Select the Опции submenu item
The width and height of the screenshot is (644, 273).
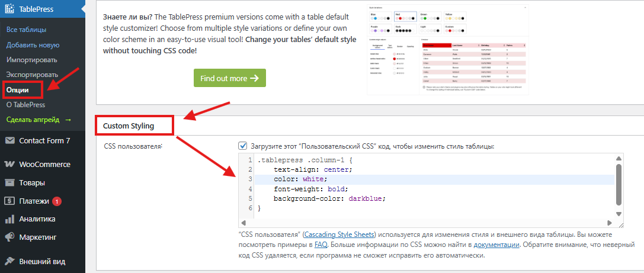click(18, 90)
